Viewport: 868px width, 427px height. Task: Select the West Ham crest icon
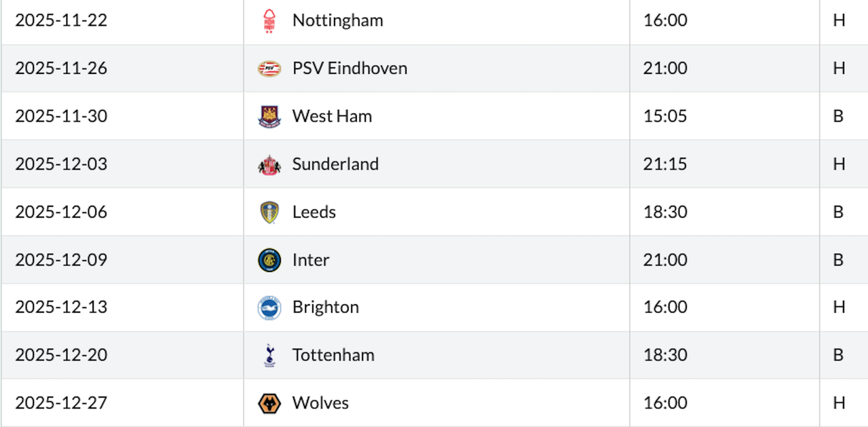coord(269,116)
